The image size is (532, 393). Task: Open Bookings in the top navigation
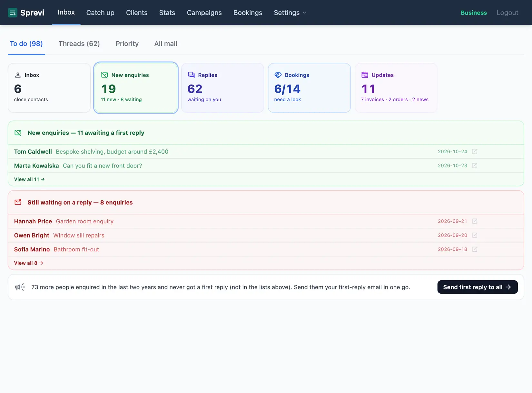(248, 13)
